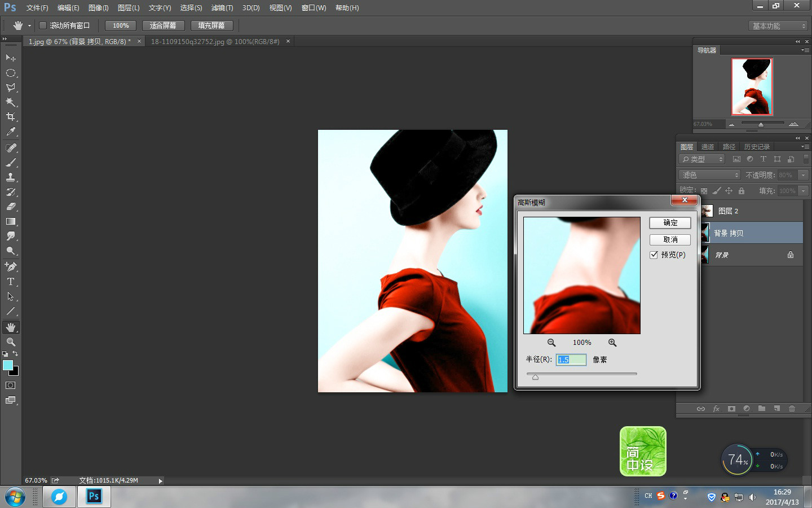Viewport: 812px width, 508px height.
Task: Expand the 类型 layer filter dropdown
Action: click(701, 159)
